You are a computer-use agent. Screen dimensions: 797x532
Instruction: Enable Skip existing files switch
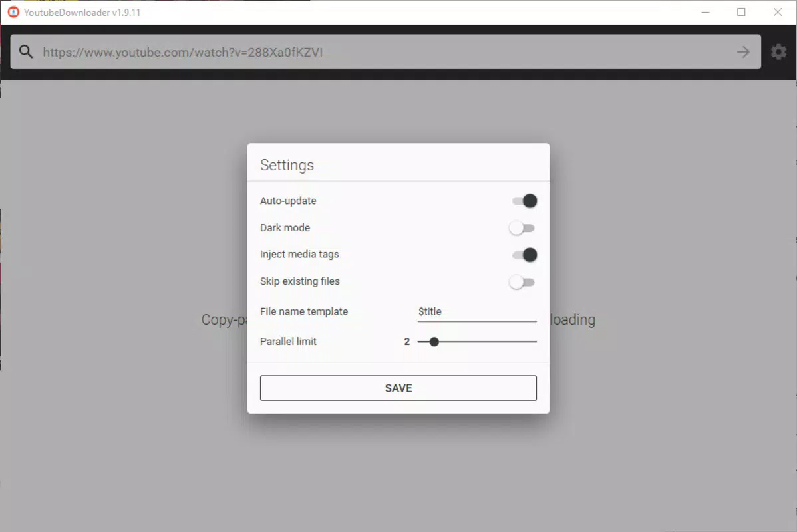(x=522, y=282)
